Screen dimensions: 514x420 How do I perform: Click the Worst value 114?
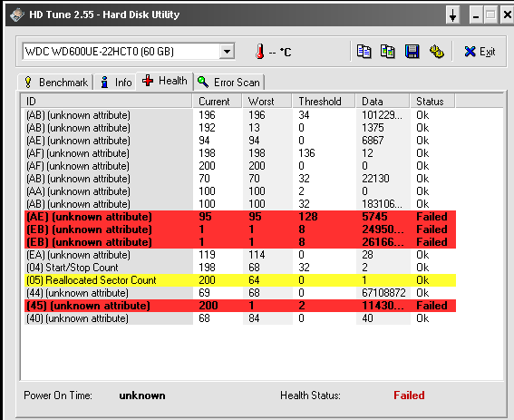[x=257, y=255]
